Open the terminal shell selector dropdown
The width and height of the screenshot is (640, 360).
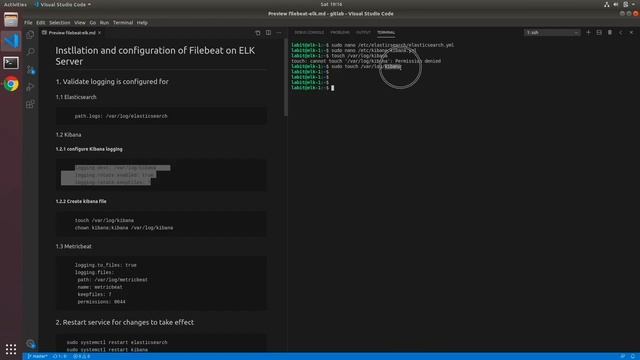pos(552,32)
